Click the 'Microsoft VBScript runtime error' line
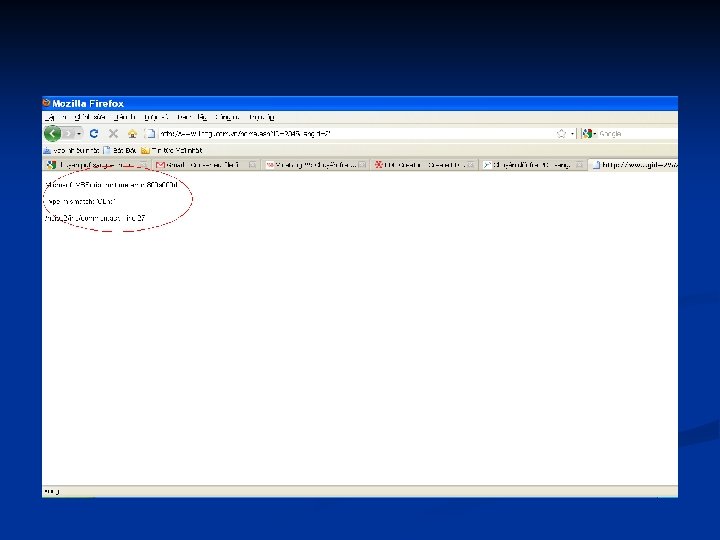The image size is (720, 540). tap(111, 185)
